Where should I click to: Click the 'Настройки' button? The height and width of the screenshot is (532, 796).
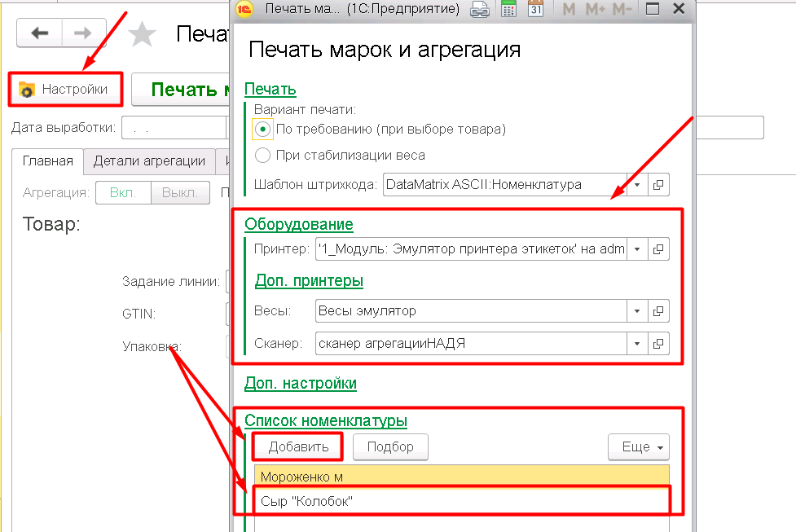[x=65, y=90]
